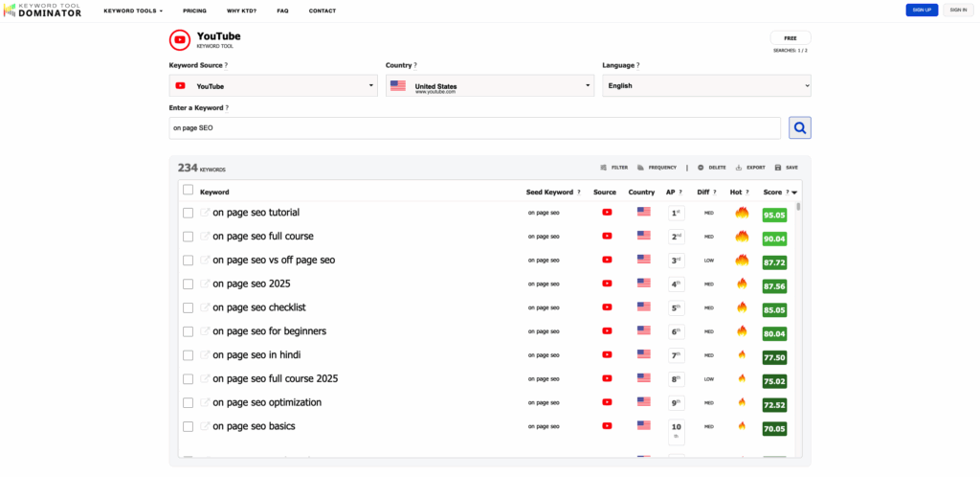Click the 10th AP rank box
The width and height of the screenshot is (980, 477).
coord(677,432)
